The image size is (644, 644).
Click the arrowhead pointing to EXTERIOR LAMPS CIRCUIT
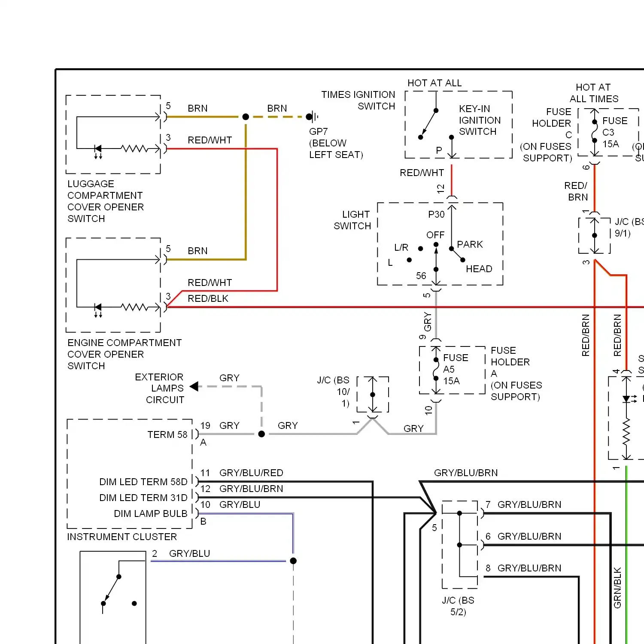click(194, 386)
